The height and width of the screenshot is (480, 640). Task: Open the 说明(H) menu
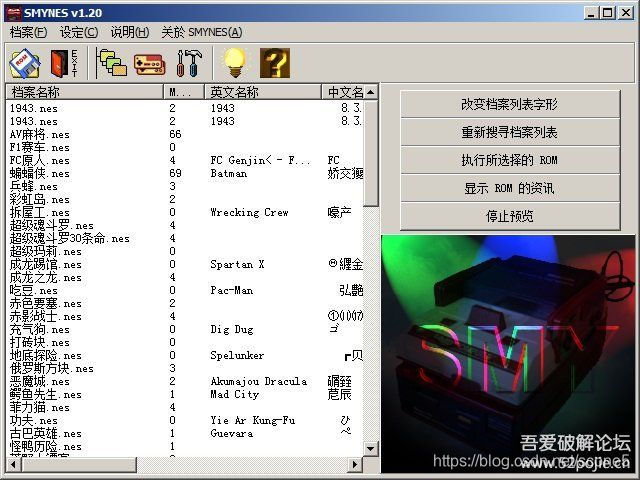pos(129,32)
